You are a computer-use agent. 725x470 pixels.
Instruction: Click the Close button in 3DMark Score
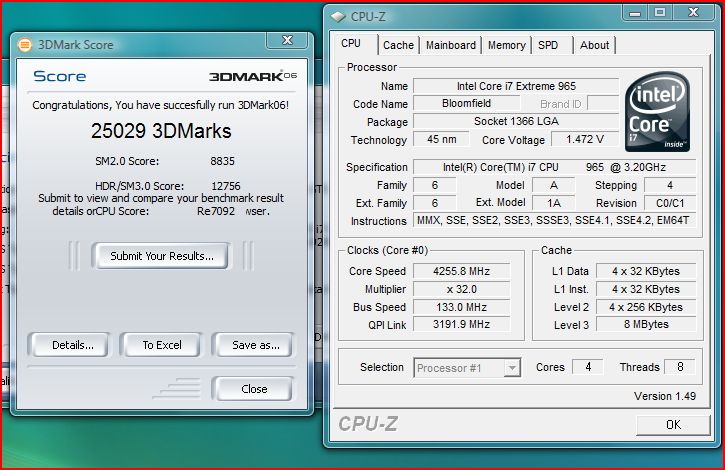coord(254,389)
